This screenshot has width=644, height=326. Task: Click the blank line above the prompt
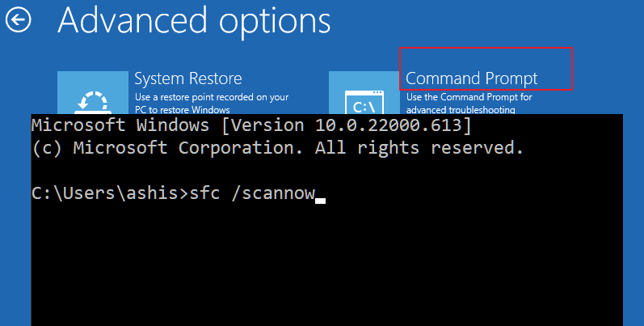pyautogui.click(x=242, y=171)
